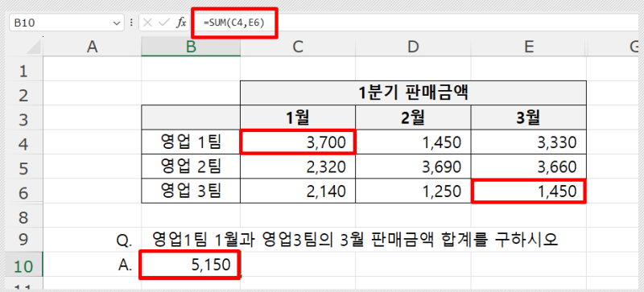Click the Select All corner triangle
Screen dimensions: 644x292
(x=35, y=47)
